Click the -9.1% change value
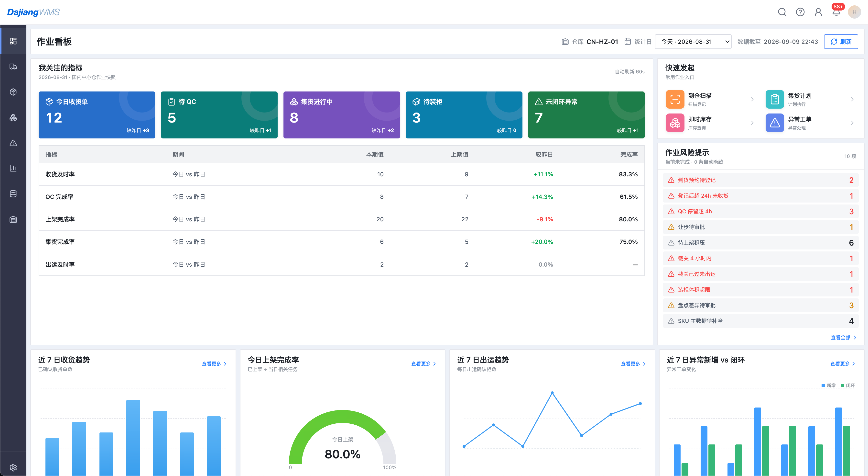868x476 pixels. coord(545,219)
